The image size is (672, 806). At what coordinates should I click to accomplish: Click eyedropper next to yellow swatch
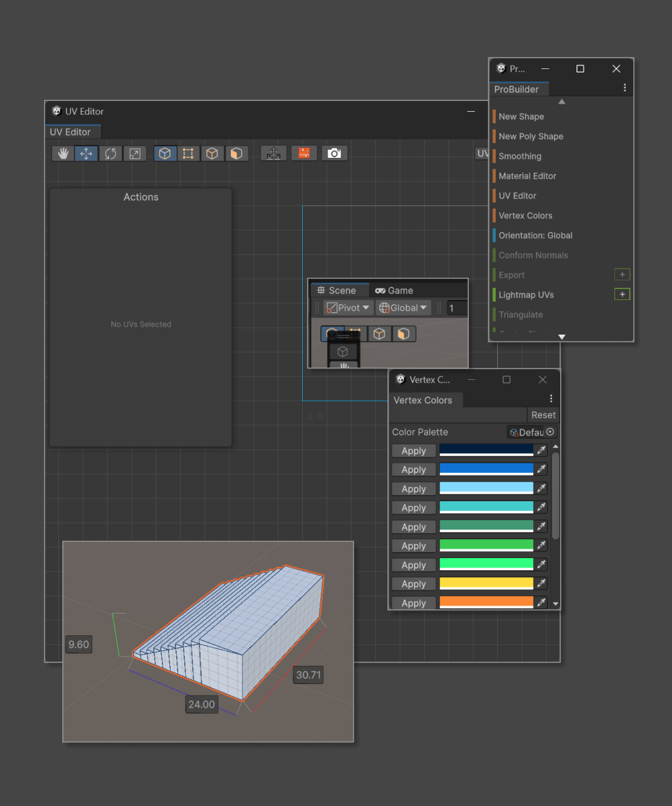pos(541,583)
